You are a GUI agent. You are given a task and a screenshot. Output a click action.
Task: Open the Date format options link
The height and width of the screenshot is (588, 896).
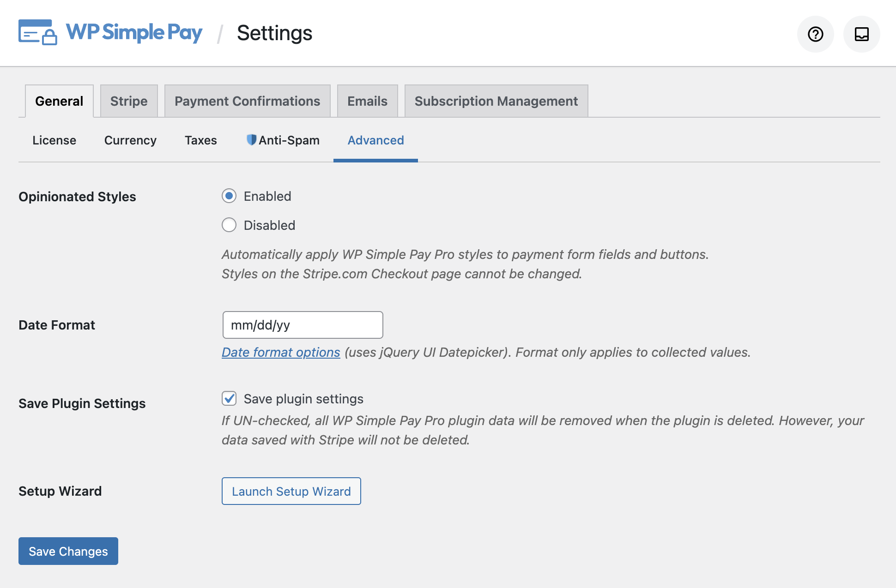click(280, 352)
